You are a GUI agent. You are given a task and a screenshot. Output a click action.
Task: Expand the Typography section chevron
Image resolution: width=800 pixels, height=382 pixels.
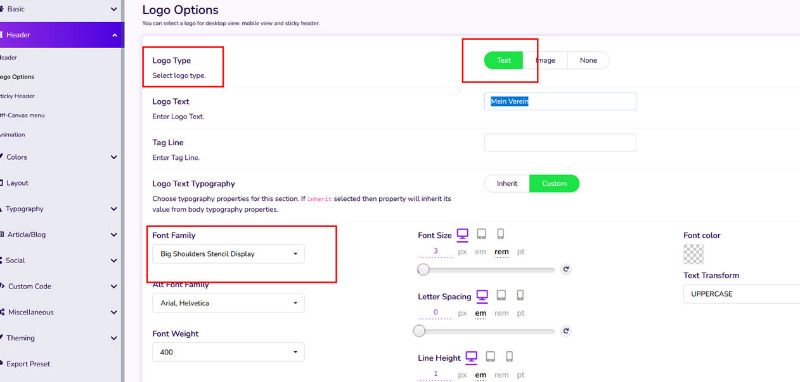pyautogui.click(x=114, y=209)
